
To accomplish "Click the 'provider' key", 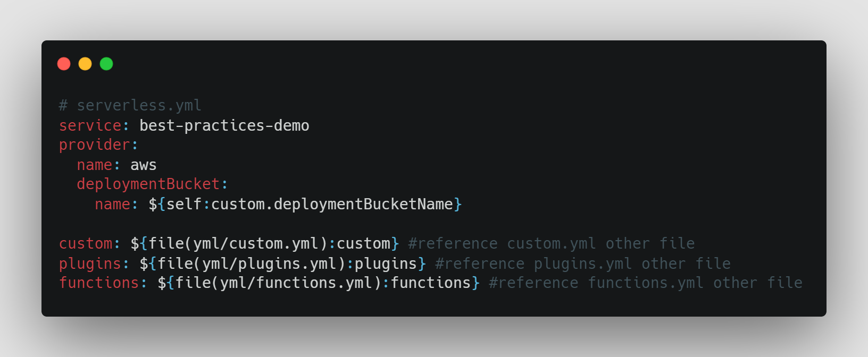I will click(94, 145).
